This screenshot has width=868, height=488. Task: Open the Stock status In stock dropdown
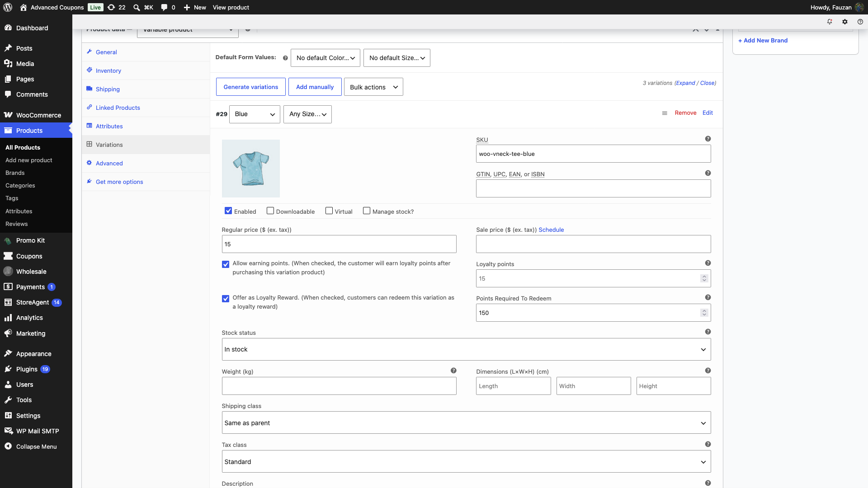click(466, 350)
